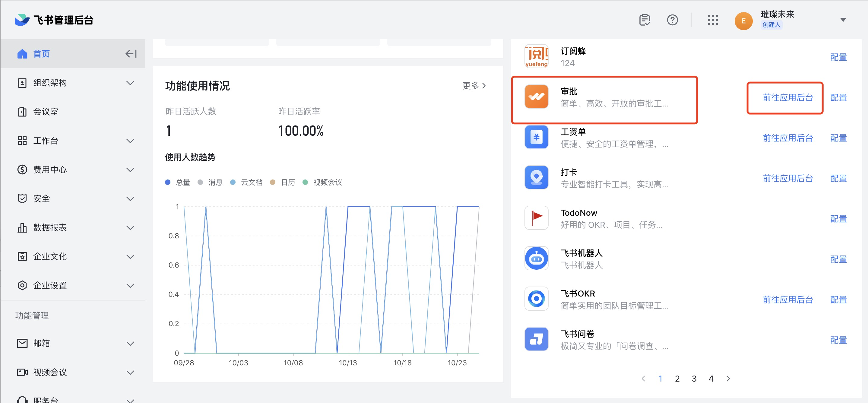The width and height of the screenshot is (868, 403).
Task: Click the 飞书OKR app icon
Action: [536, 299]
